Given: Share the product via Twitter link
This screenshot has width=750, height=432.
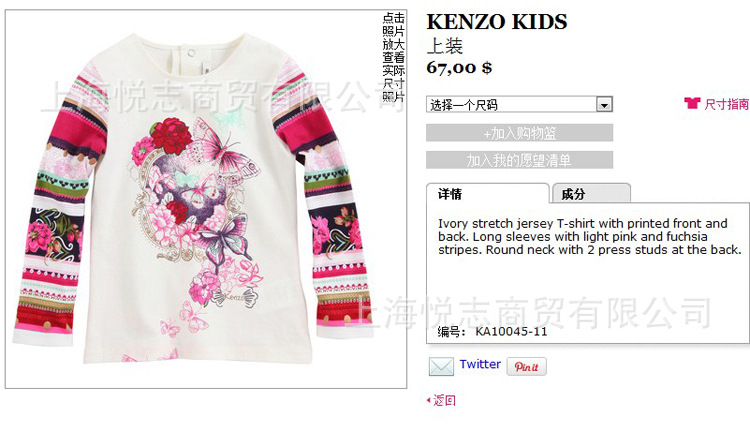Looking at the screenshot, I should (480, 364).
